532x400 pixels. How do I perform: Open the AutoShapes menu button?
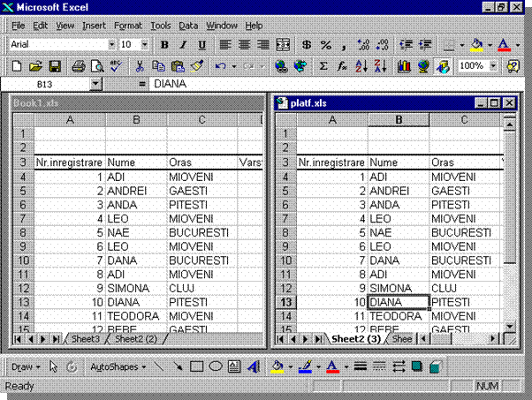pyautogui.click(x=118, y=366)
